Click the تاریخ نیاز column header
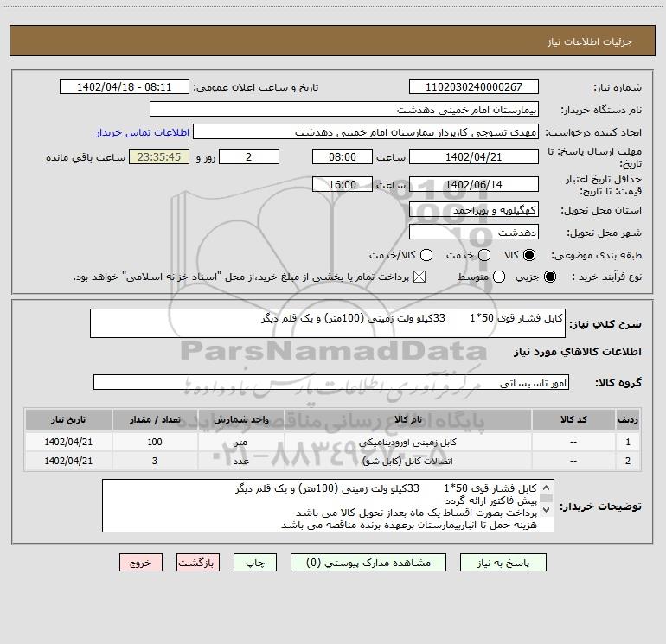Viewport: 666px width, 644px height. click(68, 420)
